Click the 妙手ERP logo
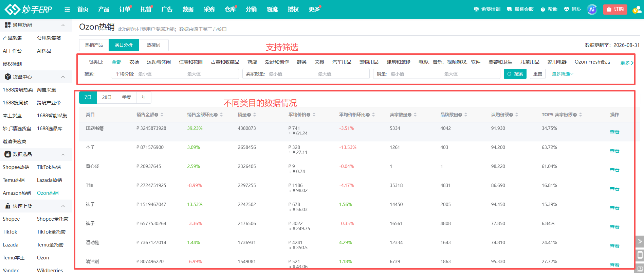The image size is (644, 273). pos(29,10)
